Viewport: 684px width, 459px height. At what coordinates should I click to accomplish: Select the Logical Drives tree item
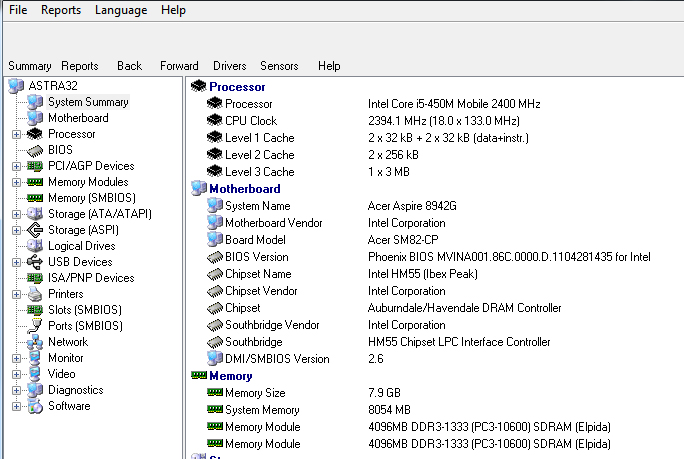click(x=82, y=246)
